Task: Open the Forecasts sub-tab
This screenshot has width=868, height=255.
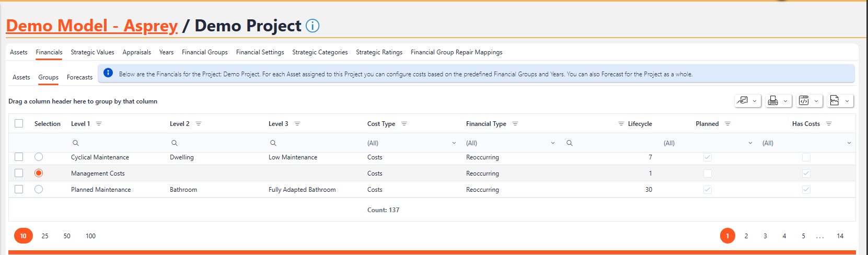Action: [x=79, y=77]
